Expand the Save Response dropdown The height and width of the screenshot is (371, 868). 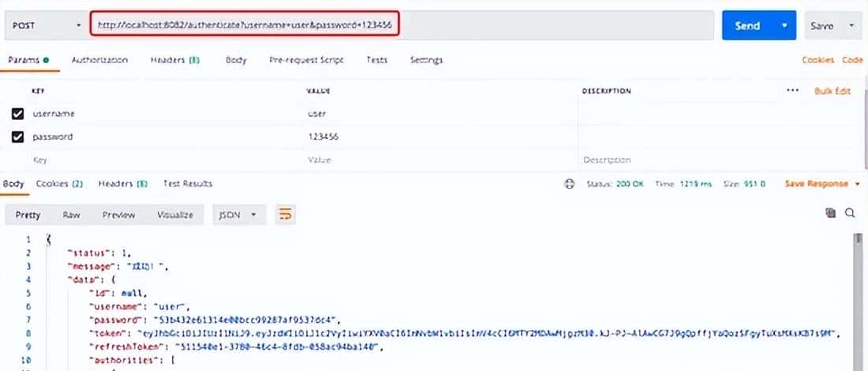click(x=858, y=184)
